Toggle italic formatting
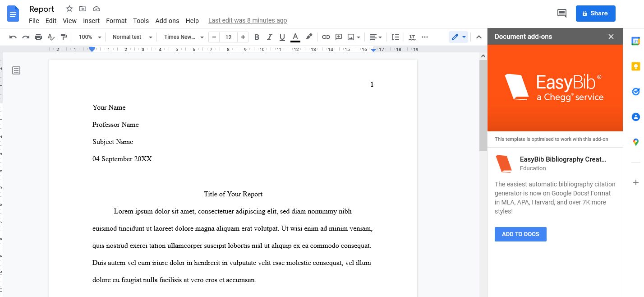The image size is (644, 297). coord(269,37)
